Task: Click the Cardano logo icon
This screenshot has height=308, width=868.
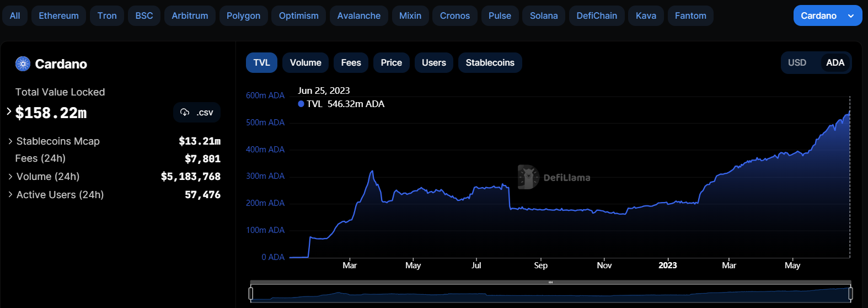Action: pos(23,64)
